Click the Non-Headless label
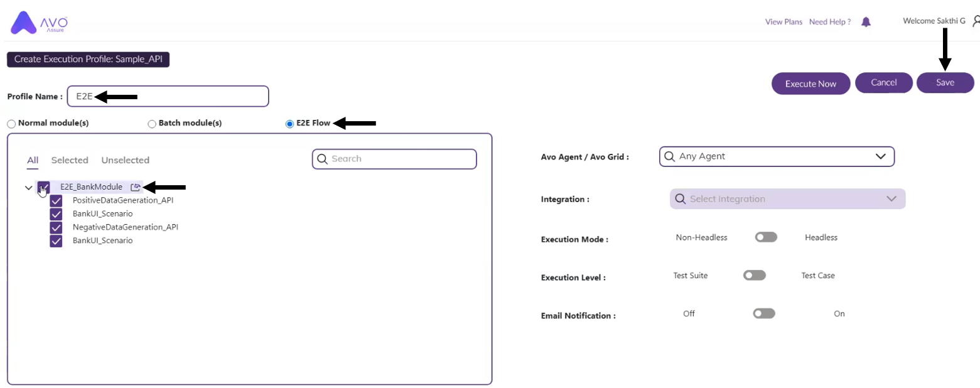Viewport: 980px width, 388px height. [x=701, y=237]
